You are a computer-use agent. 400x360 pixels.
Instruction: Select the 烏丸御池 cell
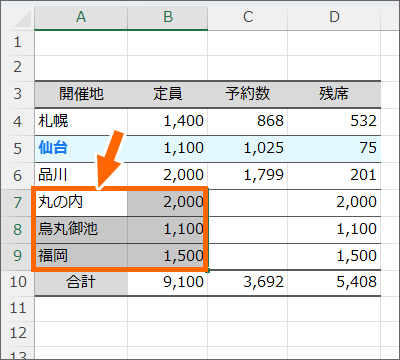click(x=81, y=230)
